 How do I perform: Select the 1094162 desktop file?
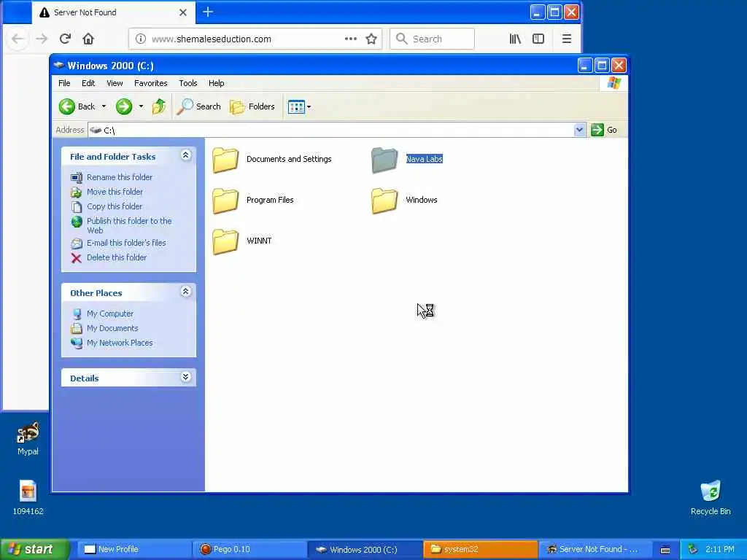(28, 497)
